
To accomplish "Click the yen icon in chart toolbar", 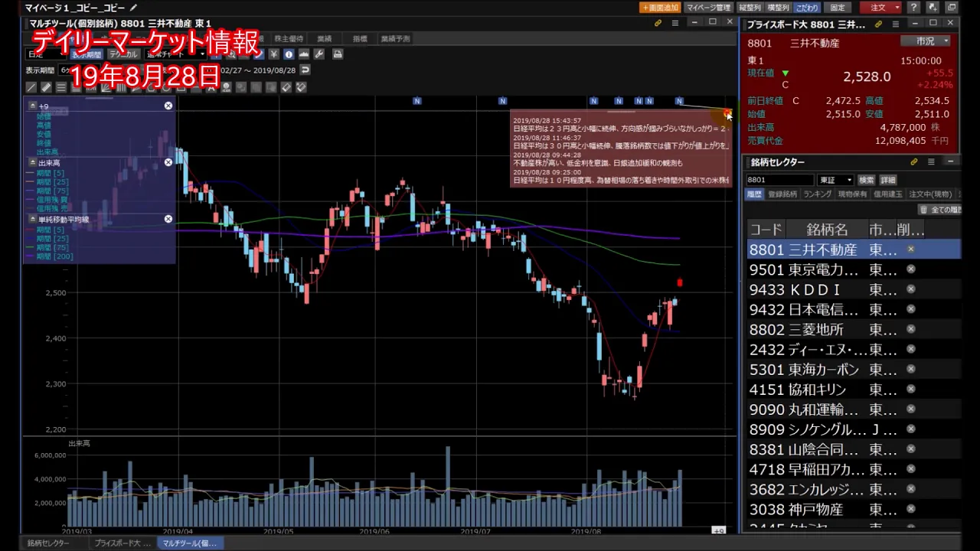I will 273,54.
